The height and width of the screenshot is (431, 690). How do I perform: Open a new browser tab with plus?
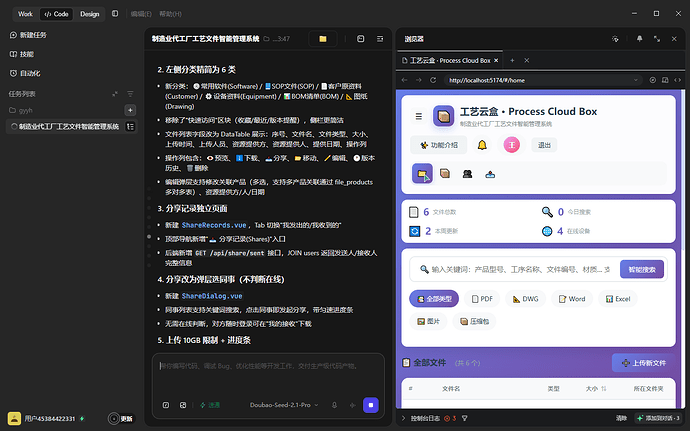click(x=512, y=60)
